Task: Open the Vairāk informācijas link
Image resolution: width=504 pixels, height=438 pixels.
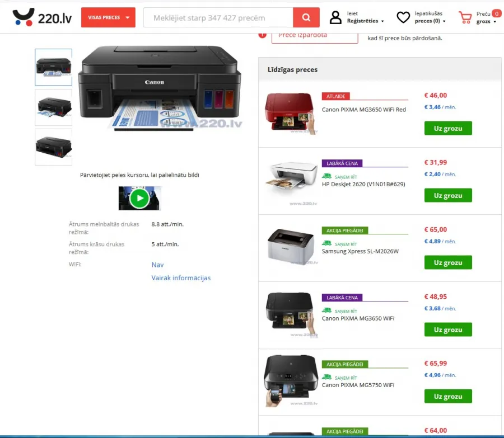Action: pos(181,278)
